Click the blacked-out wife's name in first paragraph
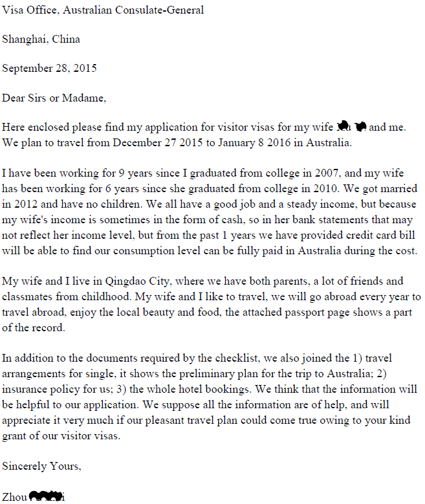The height and width of the screenshot is (504, 425). click(352, 127)
